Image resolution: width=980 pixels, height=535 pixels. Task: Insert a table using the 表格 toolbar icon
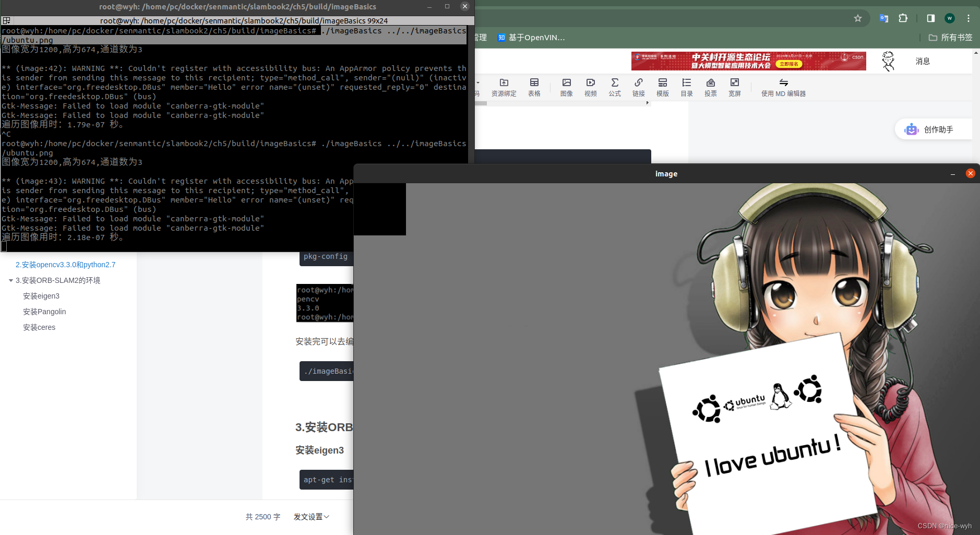pyautogui.click(x=534, y=87)
